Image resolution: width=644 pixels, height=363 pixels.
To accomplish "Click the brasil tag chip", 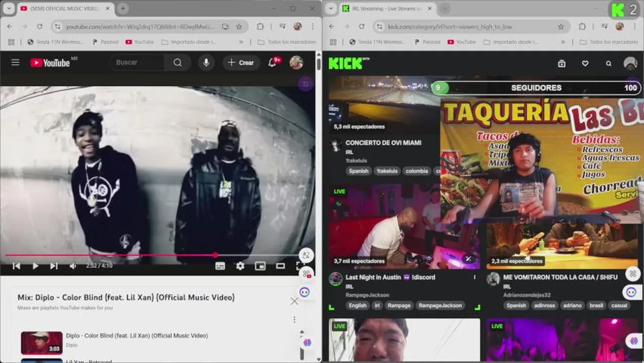I will coord(596,306).
